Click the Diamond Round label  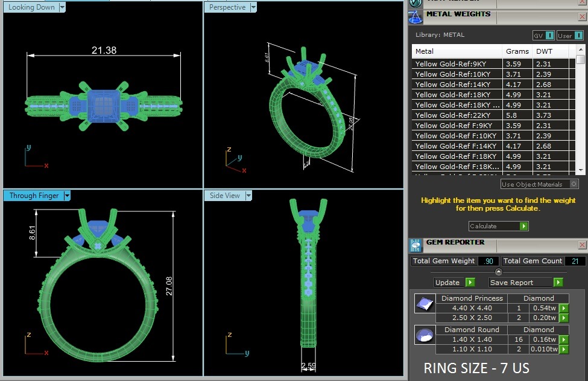point(472,330)
